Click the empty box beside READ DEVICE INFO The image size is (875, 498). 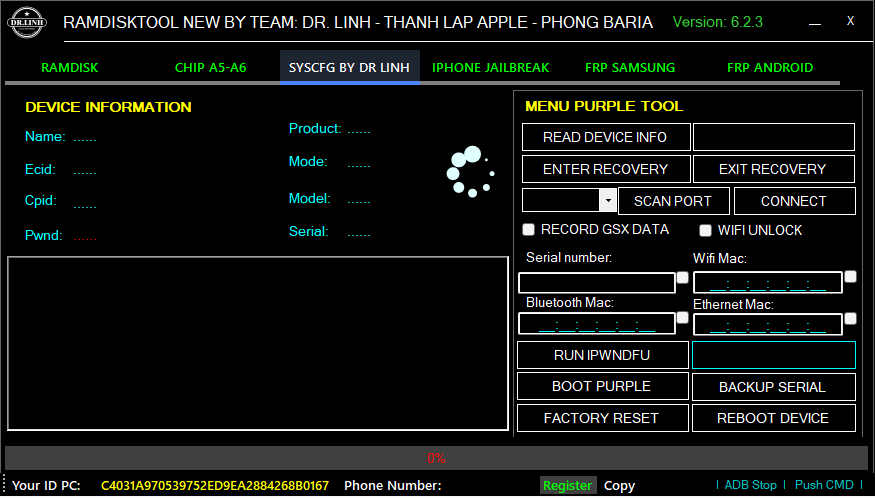773,137
